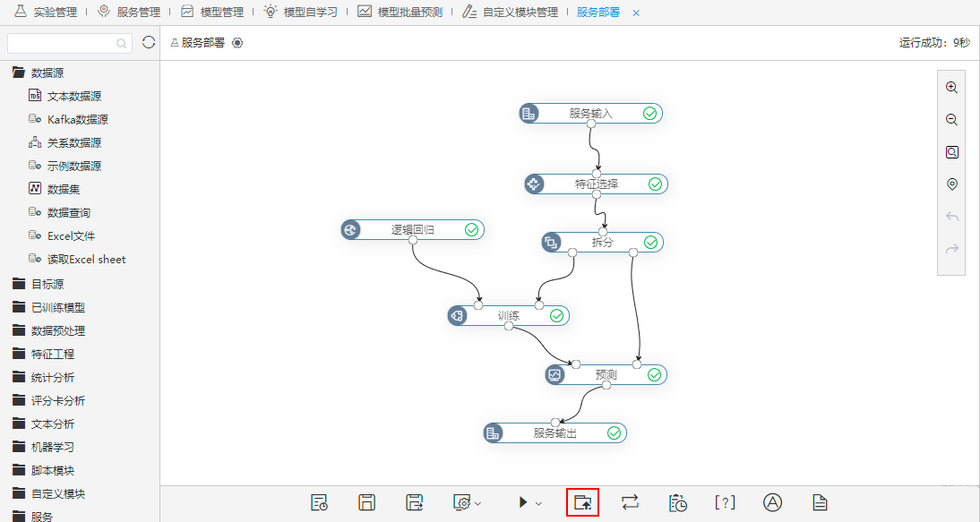Zoom in on the canvas
Screen dimensions: 980x522
pyautogui.click(x=952, y=88)
